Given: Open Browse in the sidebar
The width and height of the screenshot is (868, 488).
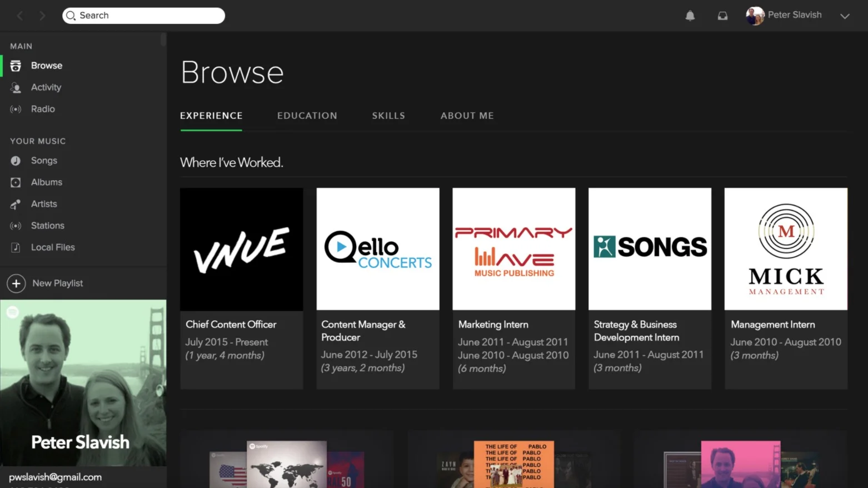Looking at the screenshot, I should click(x=47, y=66).
